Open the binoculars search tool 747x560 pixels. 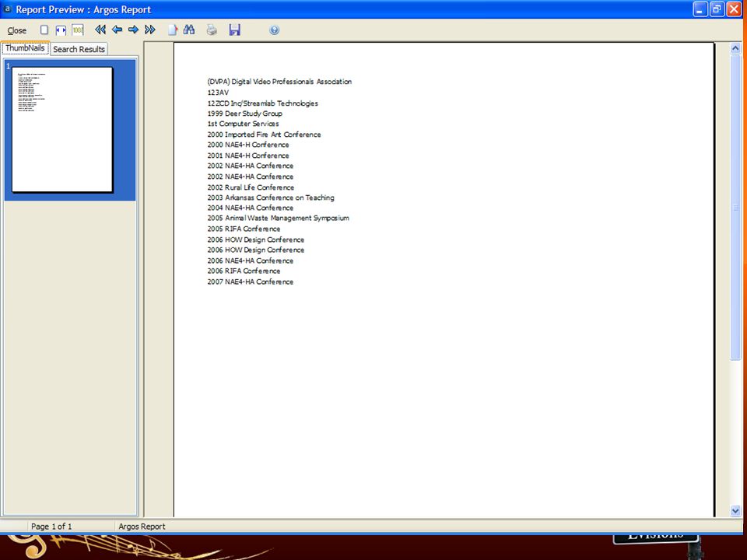(x=189, y=30)
